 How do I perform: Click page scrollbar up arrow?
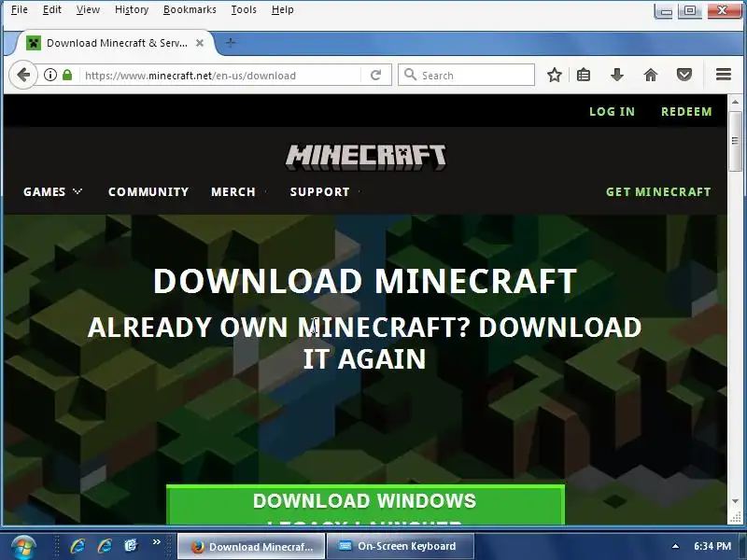[x=735, y=103]
